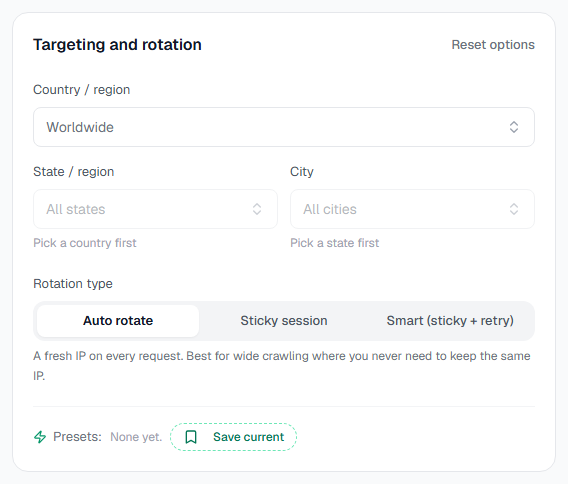Click the Save current preset button
Screen dimensions: 568x484
coord(234,437)
